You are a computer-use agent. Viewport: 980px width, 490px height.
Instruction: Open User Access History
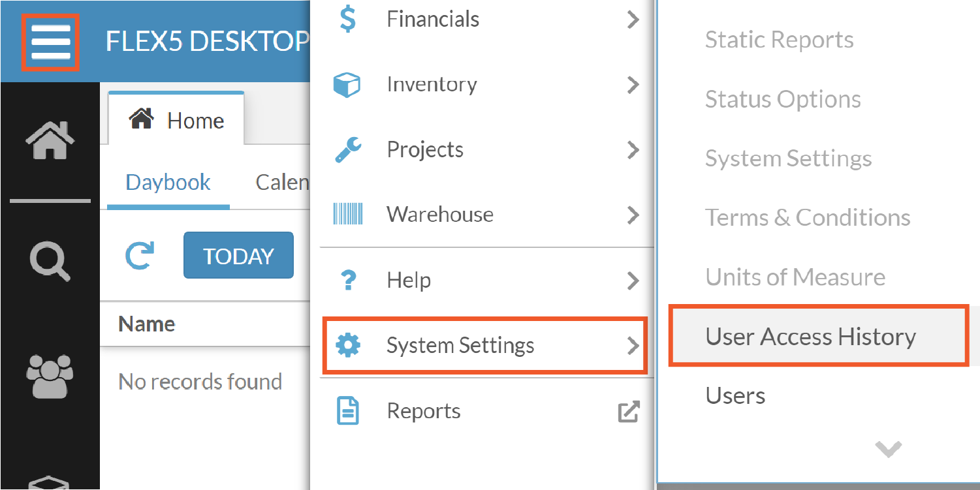(x=810, y=336)
